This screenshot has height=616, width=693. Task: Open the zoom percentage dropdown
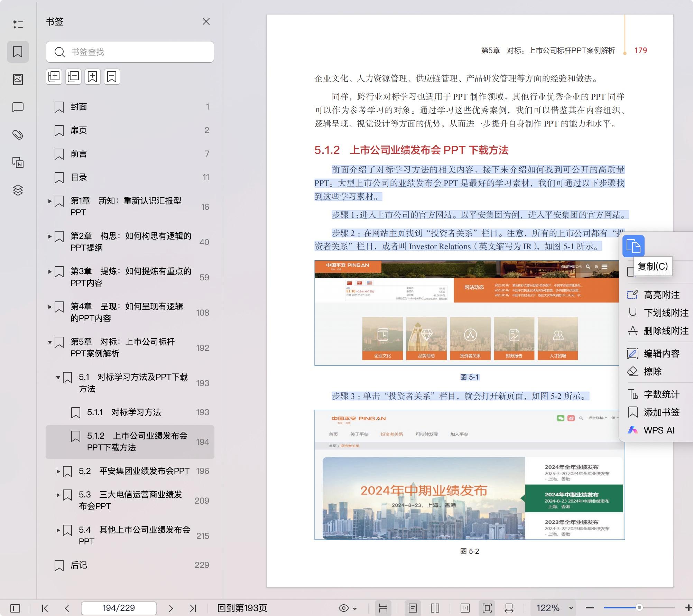pos(571,608)
